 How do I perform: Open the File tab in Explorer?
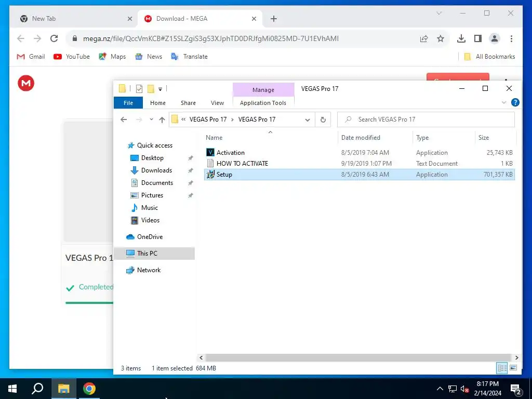(x=128, y=103)
